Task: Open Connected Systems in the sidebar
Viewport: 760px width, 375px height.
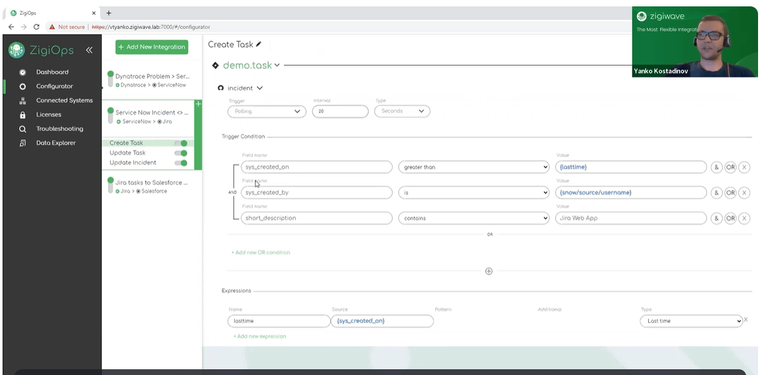Action: (x=64, y=101)
